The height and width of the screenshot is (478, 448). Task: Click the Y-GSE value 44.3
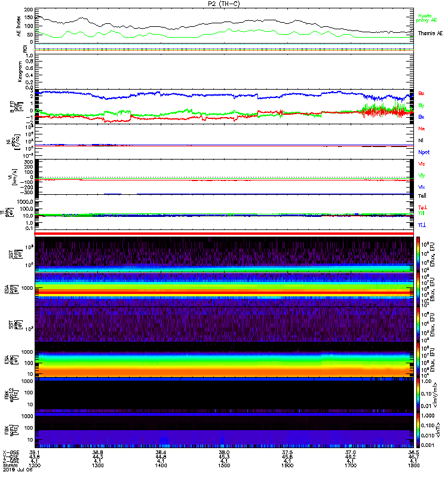pyautogui.click(x=98, y=457)
